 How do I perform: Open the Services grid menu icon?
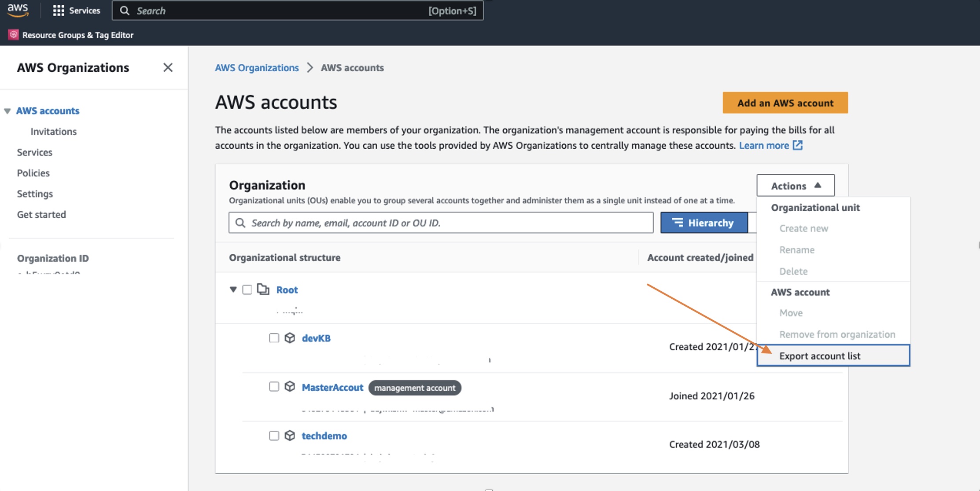pos(59,11)
